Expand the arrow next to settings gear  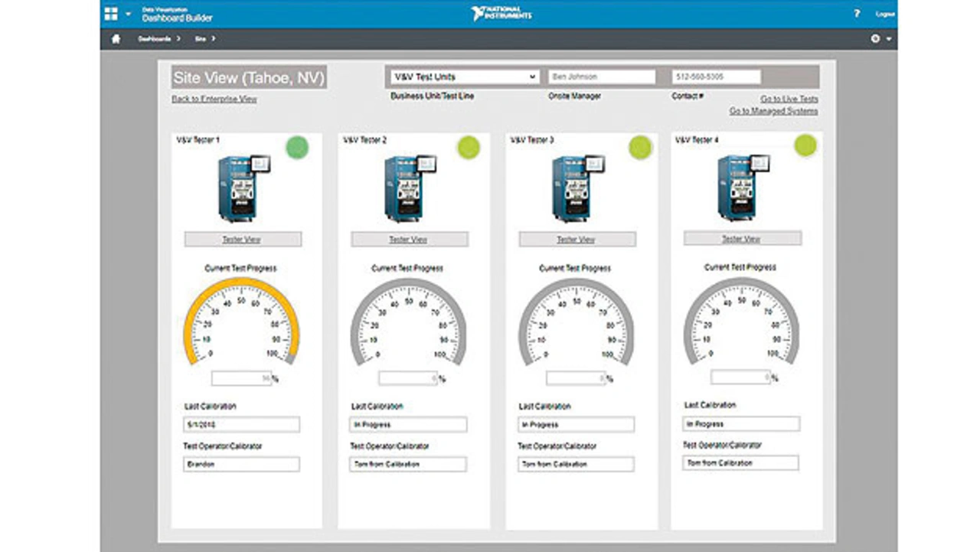click(889, 39)
